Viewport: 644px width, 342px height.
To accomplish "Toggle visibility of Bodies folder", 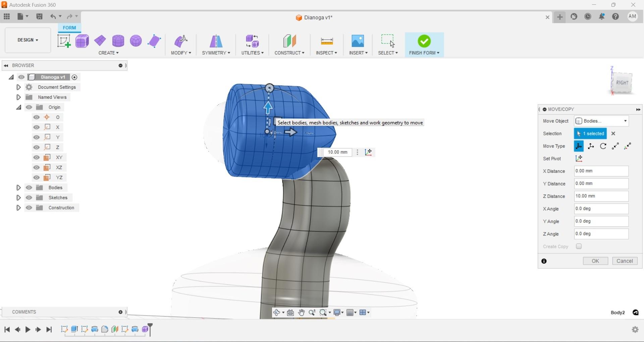I will [29, 188].
